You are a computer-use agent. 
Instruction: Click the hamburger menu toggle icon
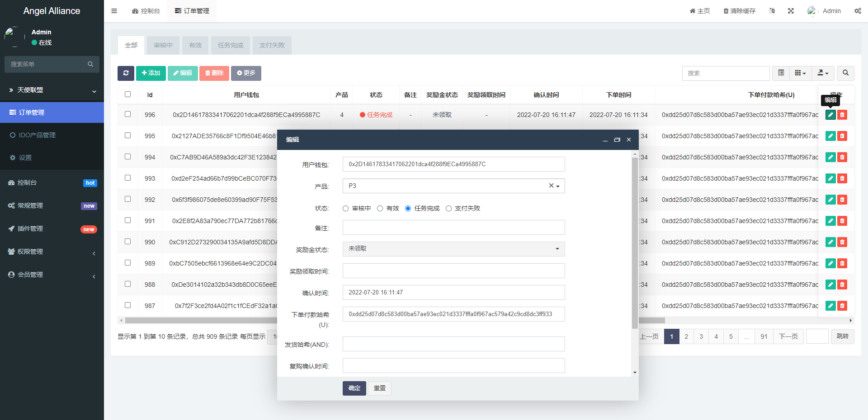coord(114,11)
